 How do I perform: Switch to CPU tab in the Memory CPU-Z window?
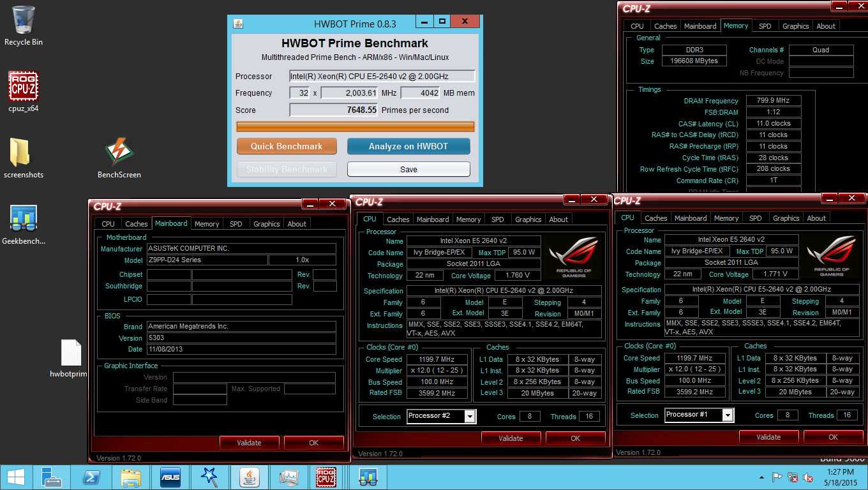(637, 26)
